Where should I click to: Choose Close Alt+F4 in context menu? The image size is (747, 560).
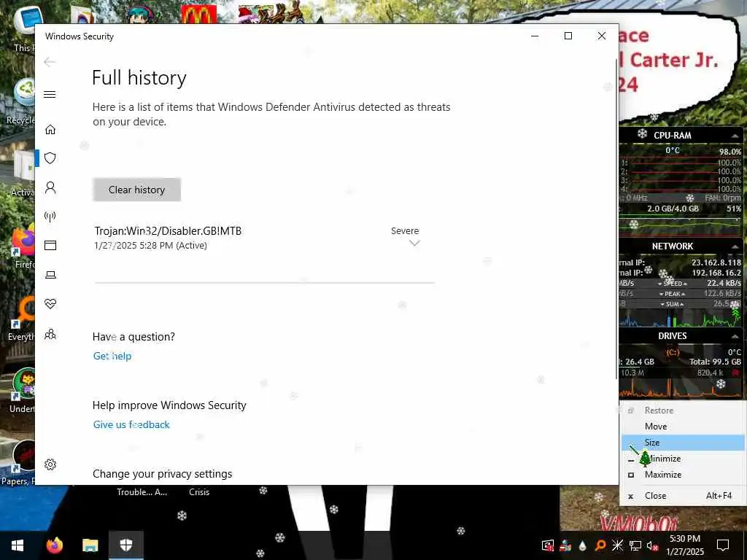tap(682, 496)
